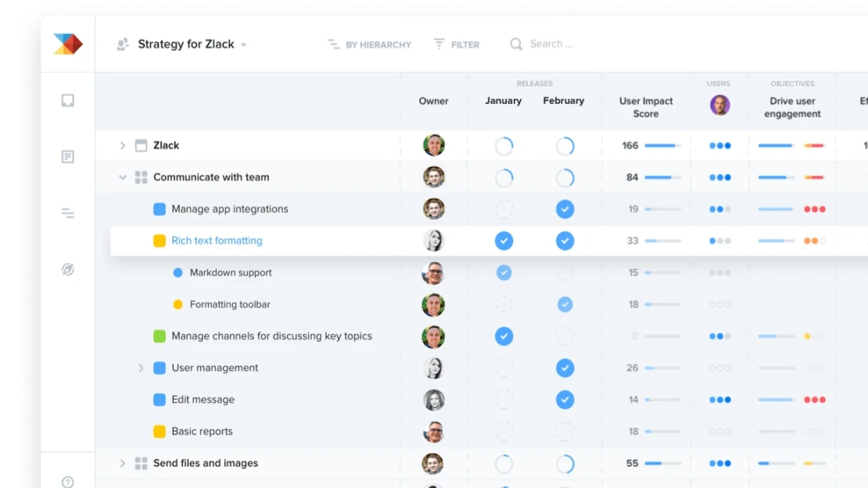Click the green status square of Manage channels

tap(160, 335)
